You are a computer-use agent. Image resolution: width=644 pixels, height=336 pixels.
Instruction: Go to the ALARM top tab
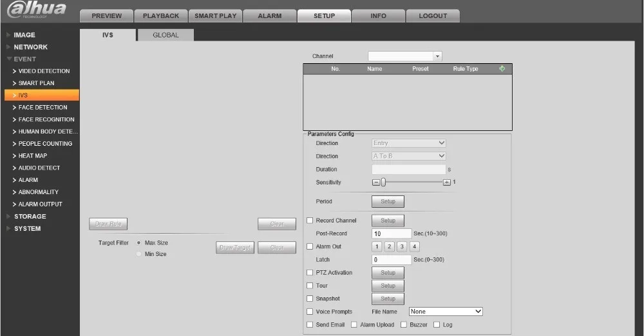click(x=269, y=16)
